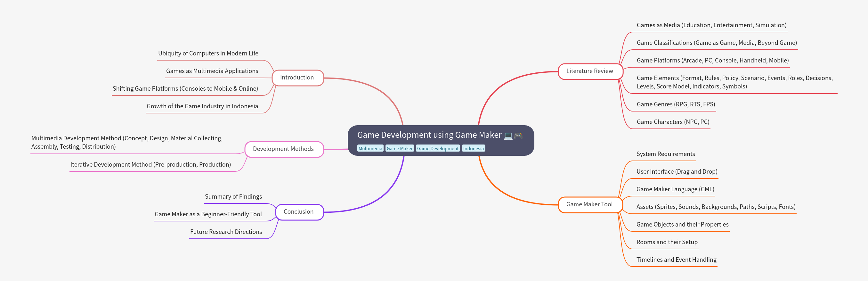Click 'Summary of Findings' leaf
The width and height of the screenshot is (868, 281).
pyautogui.click(x=233, y=196)
